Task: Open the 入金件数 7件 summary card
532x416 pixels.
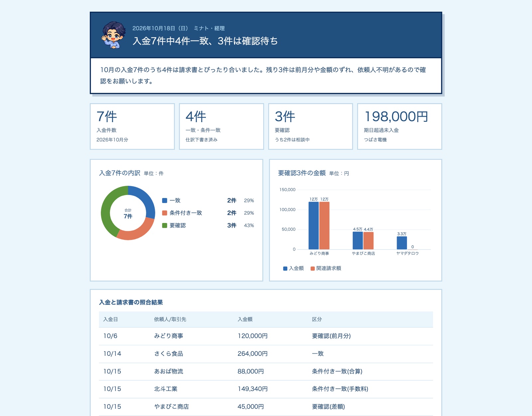Action: [x=132, y=126]
